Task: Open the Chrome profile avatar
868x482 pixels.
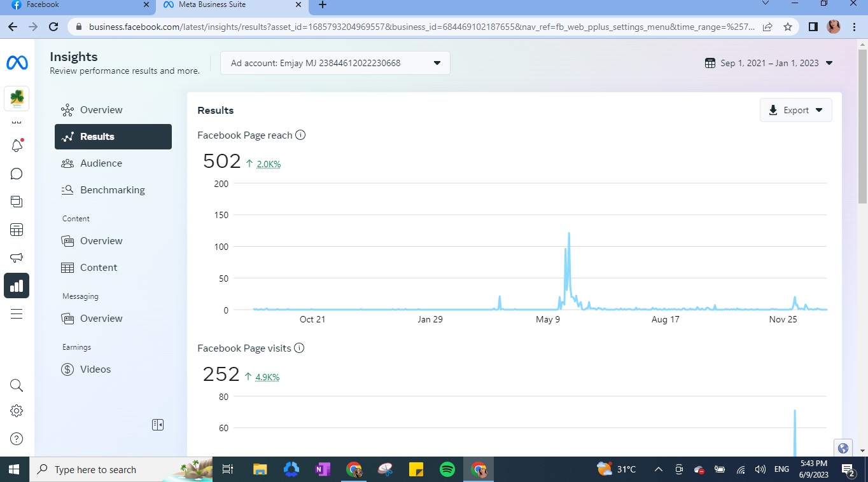Action: [x=834, y=27]
